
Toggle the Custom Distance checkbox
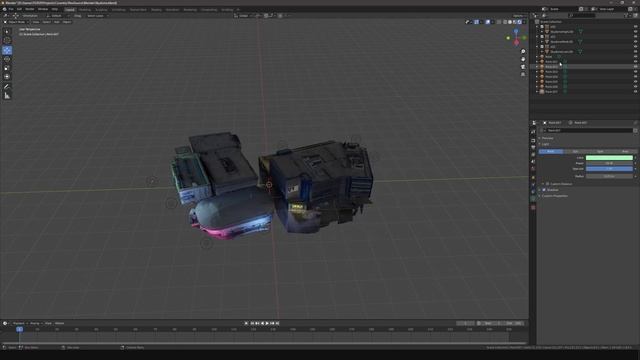click(547, 184)
